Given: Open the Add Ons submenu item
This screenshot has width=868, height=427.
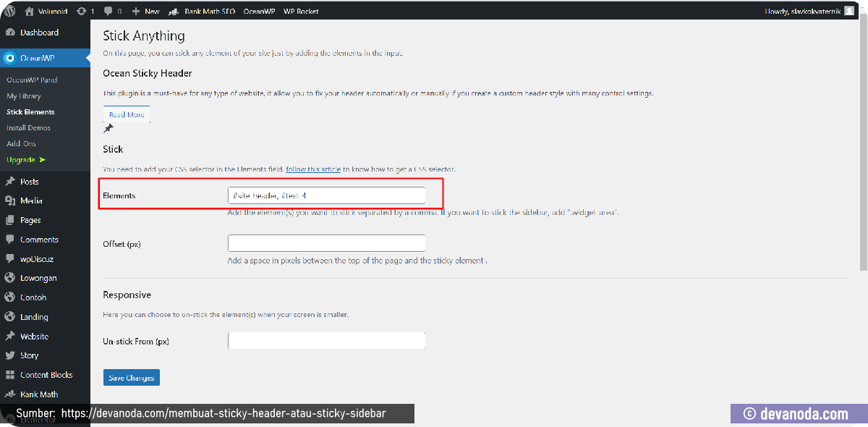Looking at the screenshot, I should (x=21, y=143).
